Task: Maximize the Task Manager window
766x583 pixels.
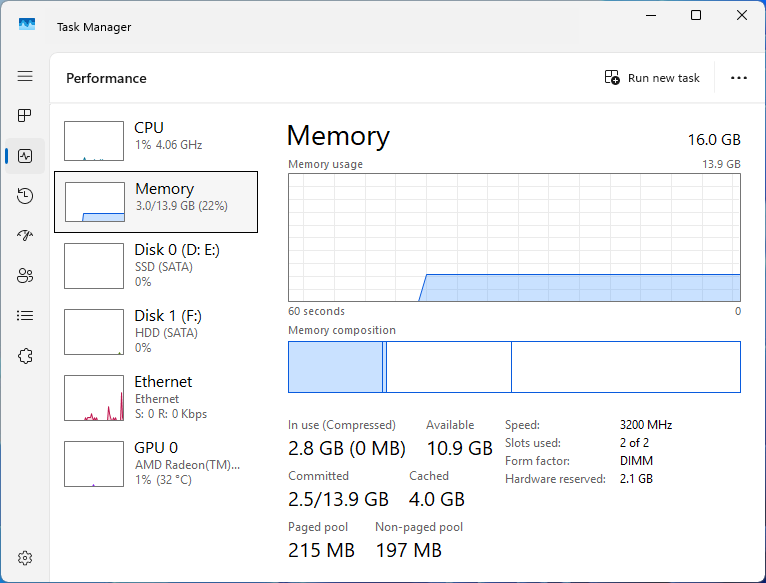Action: [696, 15]
